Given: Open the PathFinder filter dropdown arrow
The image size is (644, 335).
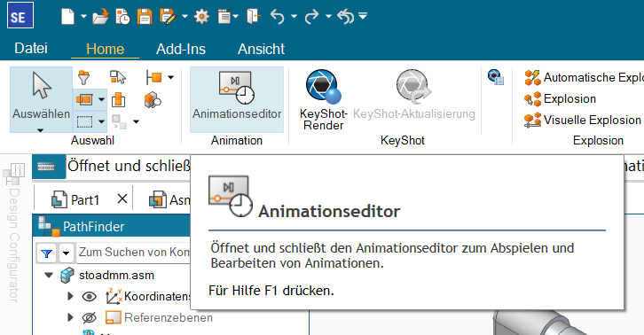Looking at the screenshot, I should 66,253.
